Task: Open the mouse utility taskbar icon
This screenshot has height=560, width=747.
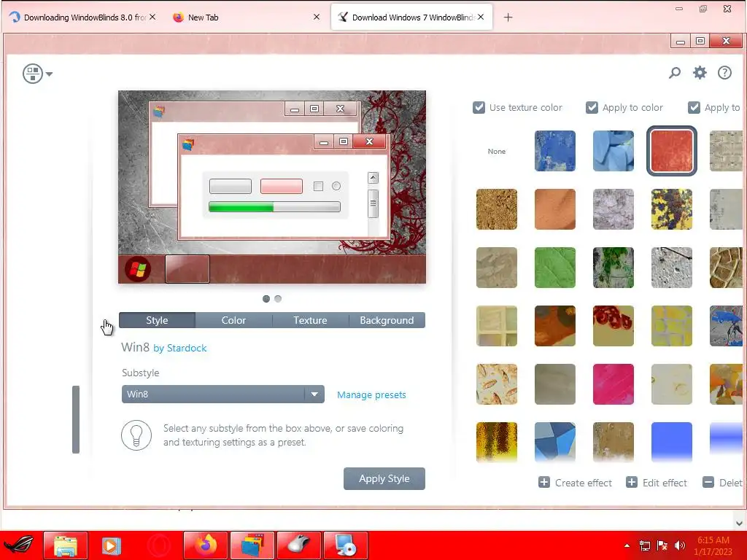Action: pyautogui.click(x=299, y=545)
